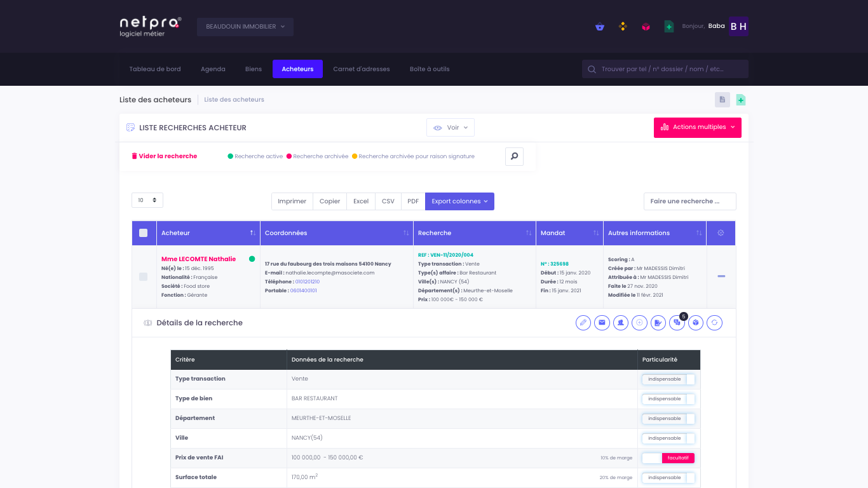Image resolution: width=868 pixels, height=488 pixels.
Task: Click the Excel export button
Action: coord(361,201)
